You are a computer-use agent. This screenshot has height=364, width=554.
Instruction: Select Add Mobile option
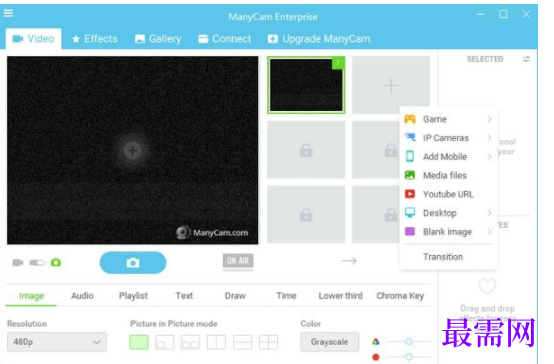(x=448, y=157)
